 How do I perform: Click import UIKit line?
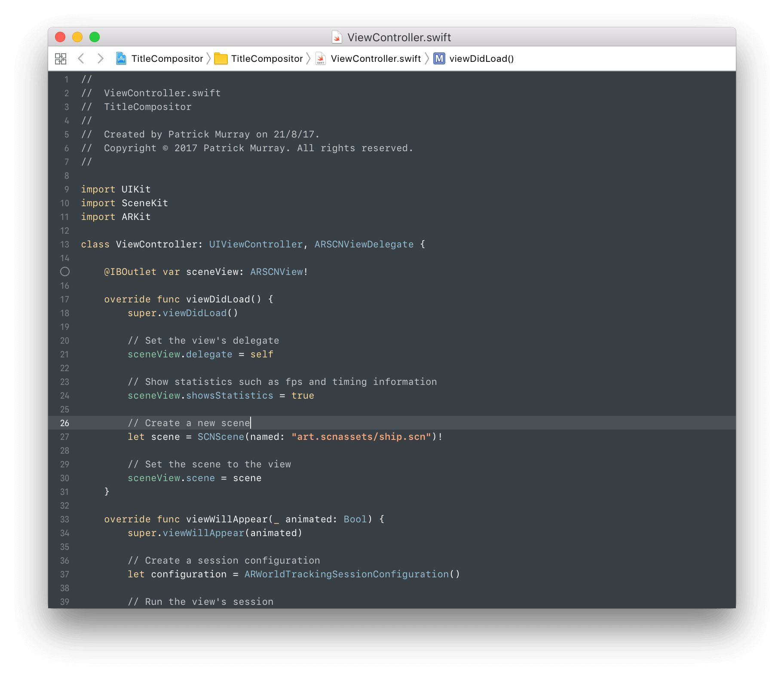click(116, 189)
